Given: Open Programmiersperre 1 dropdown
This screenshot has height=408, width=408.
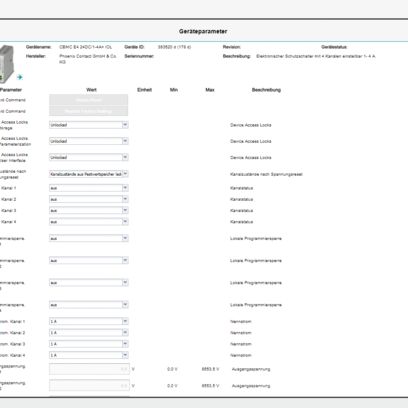Looking at the screenshot, I should pos(89,238).
